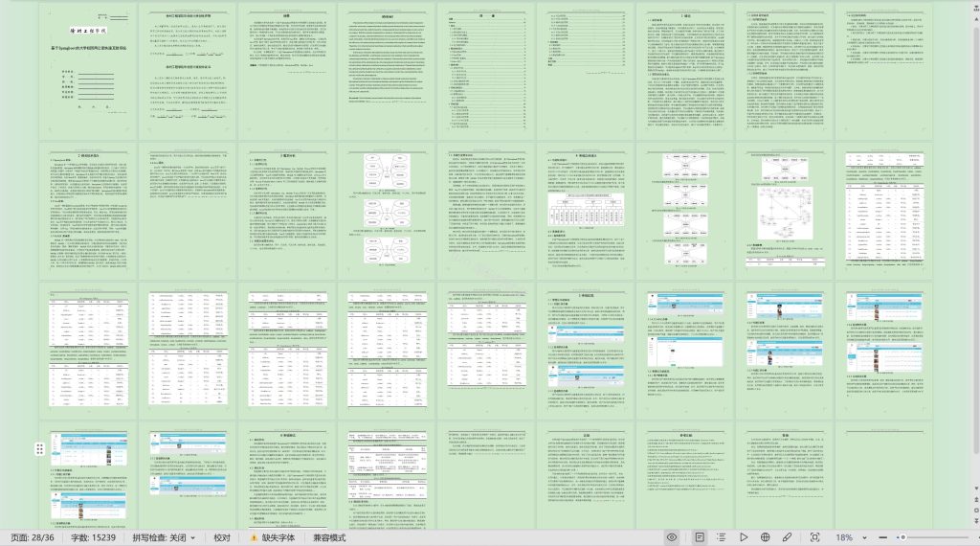Enter full-screen focus view icon
Screen dimensions: 980x546
coord(815,537)
